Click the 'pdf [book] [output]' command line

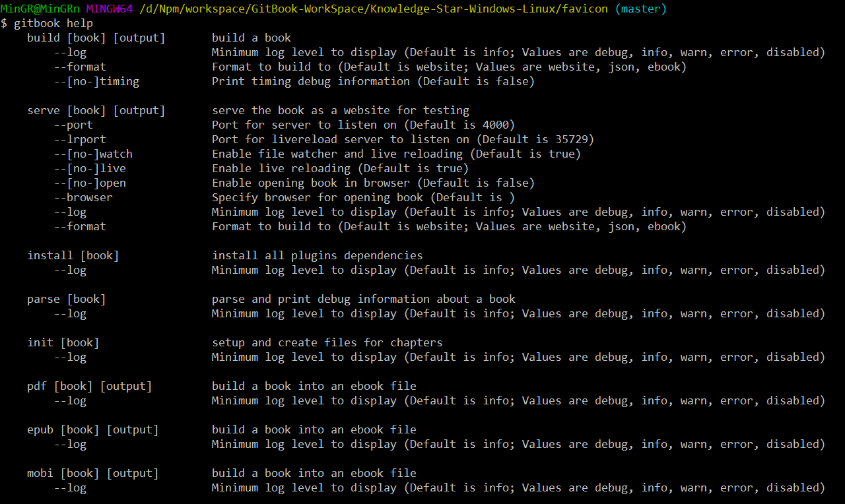click(89, 386)
